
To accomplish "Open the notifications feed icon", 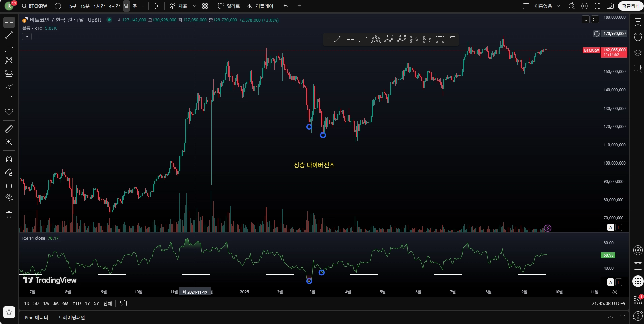I will click(x=638, y=300).
